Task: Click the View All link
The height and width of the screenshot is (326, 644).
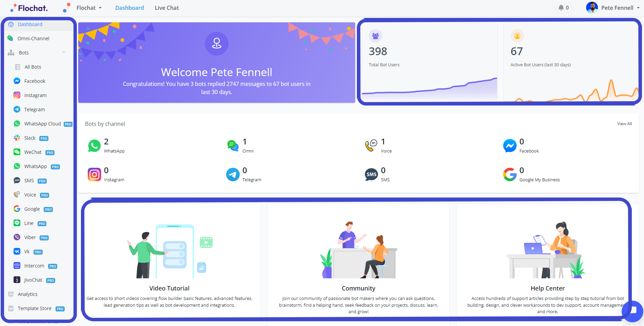Action: [x=624, y=124]
